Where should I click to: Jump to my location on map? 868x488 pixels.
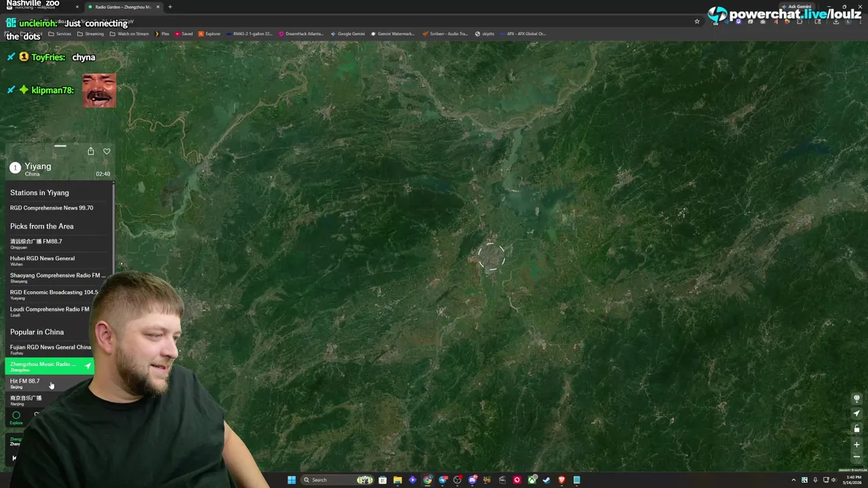pyautogui.click(x=856, y=413)
